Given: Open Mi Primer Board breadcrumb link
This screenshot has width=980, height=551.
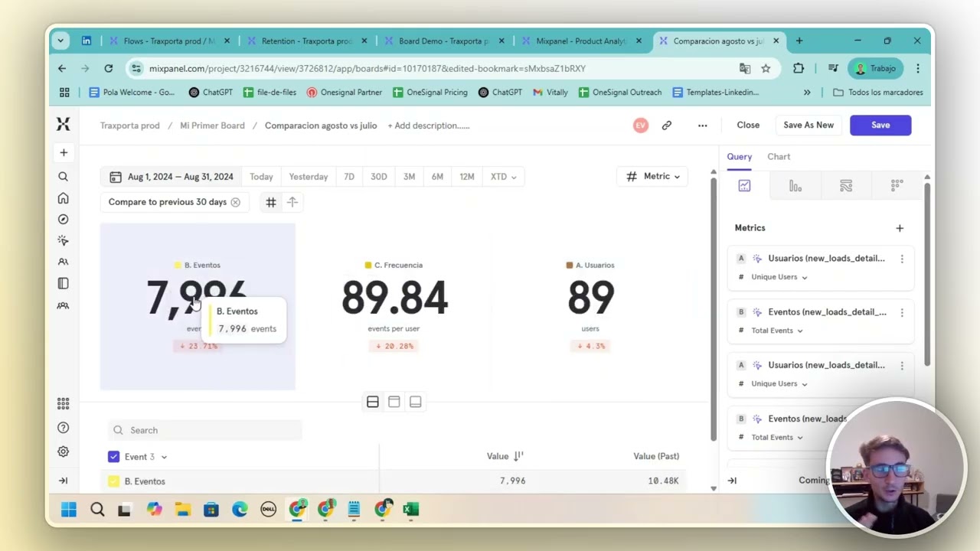Looking at the screenshot, I should tap(212, 126).
